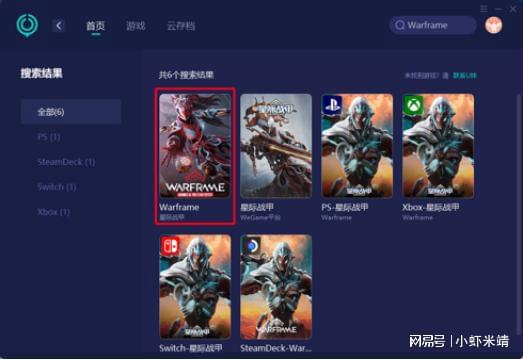523x360 pixels.
Task: Go back with the left arrow button
Action: [x=59, y=26]
